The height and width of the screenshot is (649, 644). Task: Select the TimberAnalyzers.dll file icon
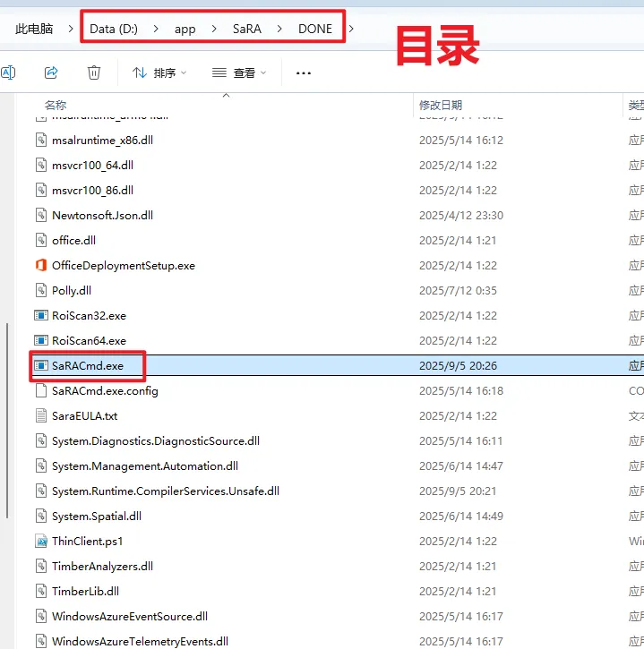coord(41,567)
